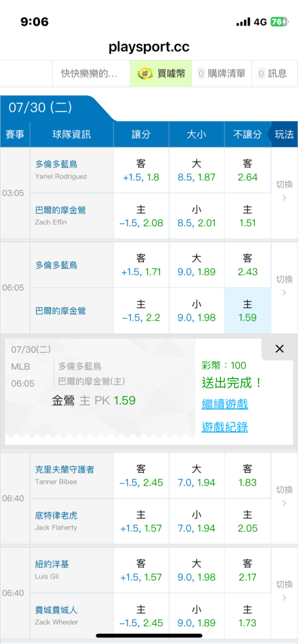Open the 購牌清單 list

click(222, 73)
